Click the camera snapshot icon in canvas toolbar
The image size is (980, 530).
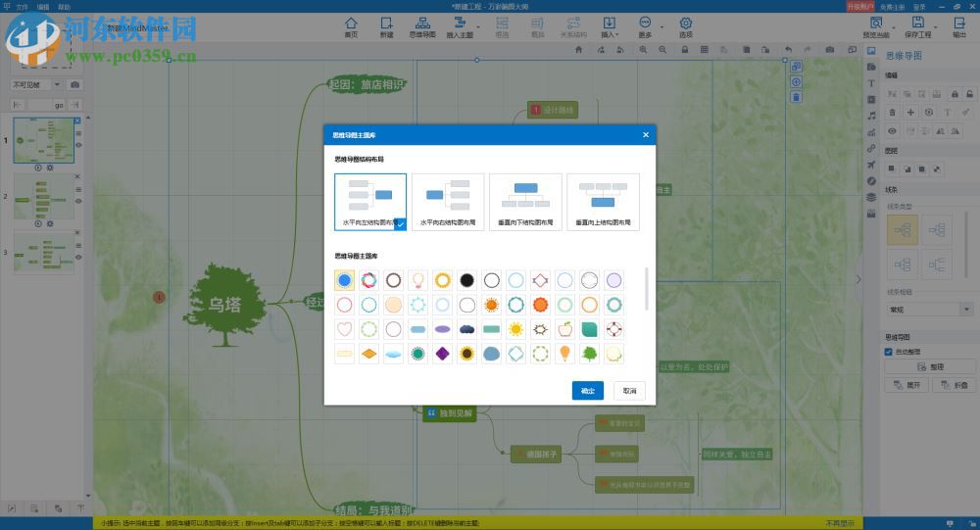[x=829, y=49]
